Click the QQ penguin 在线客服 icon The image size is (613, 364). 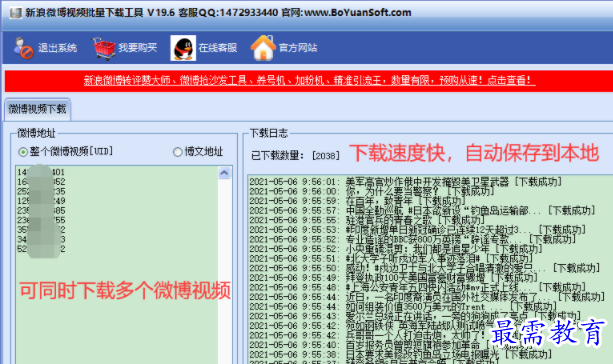[x=183, y=48]
